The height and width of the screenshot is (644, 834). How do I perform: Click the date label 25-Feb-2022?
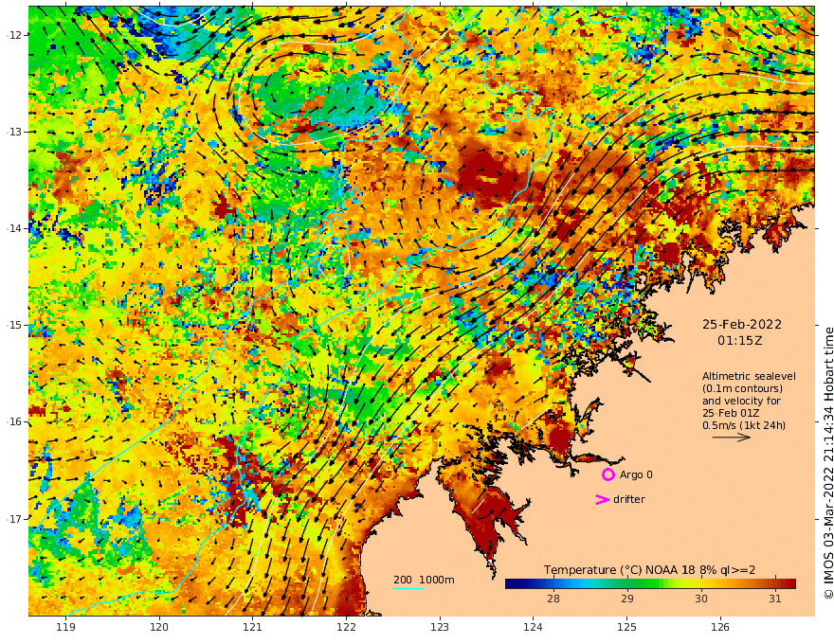pyautogui.click(x=742, y=324)
